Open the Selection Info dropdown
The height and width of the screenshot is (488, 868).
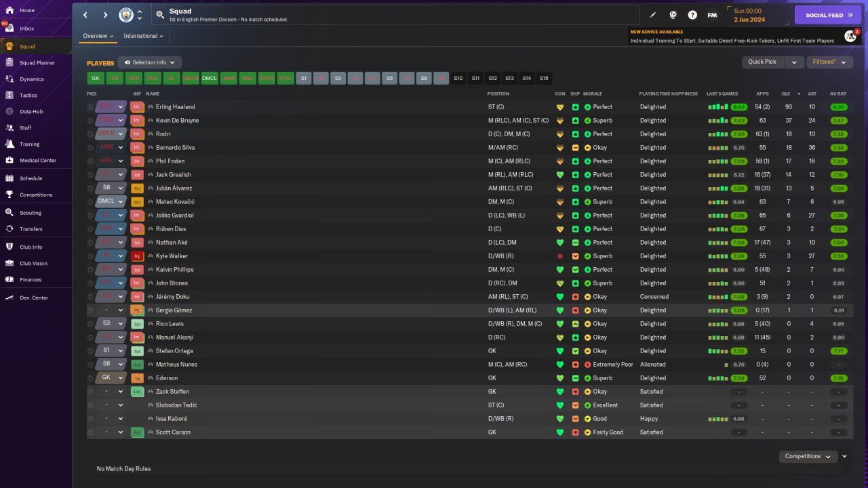click(150, 62)
